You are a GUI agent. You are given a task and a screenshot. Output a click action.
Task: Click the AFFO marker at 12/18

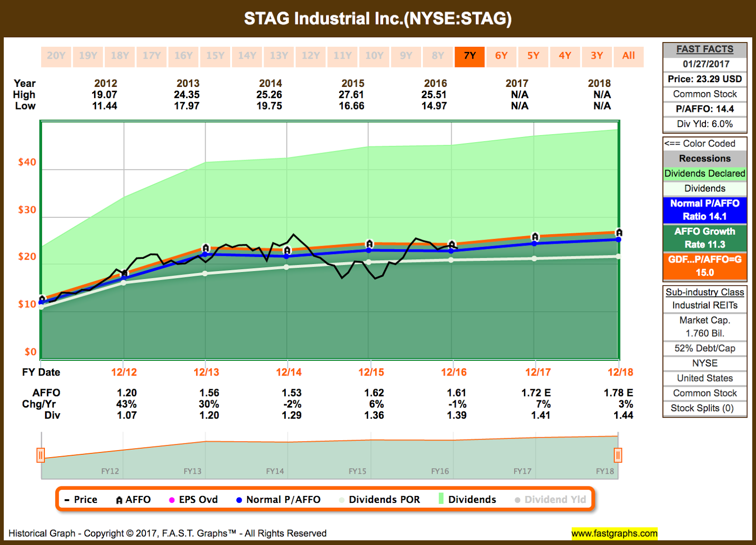click(619, 232)
